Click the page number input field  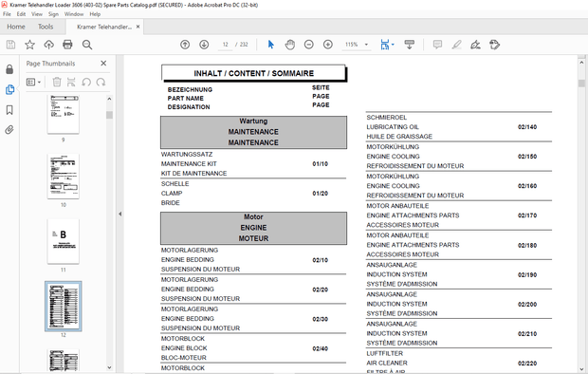tap(225, 45)
